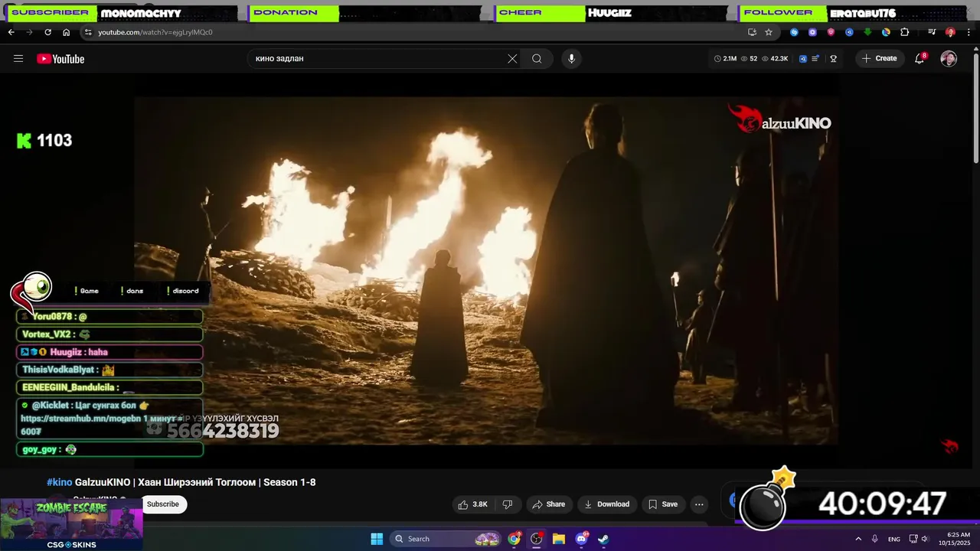
Task: Open Steam from the taskbar
Action: point(603,539)
